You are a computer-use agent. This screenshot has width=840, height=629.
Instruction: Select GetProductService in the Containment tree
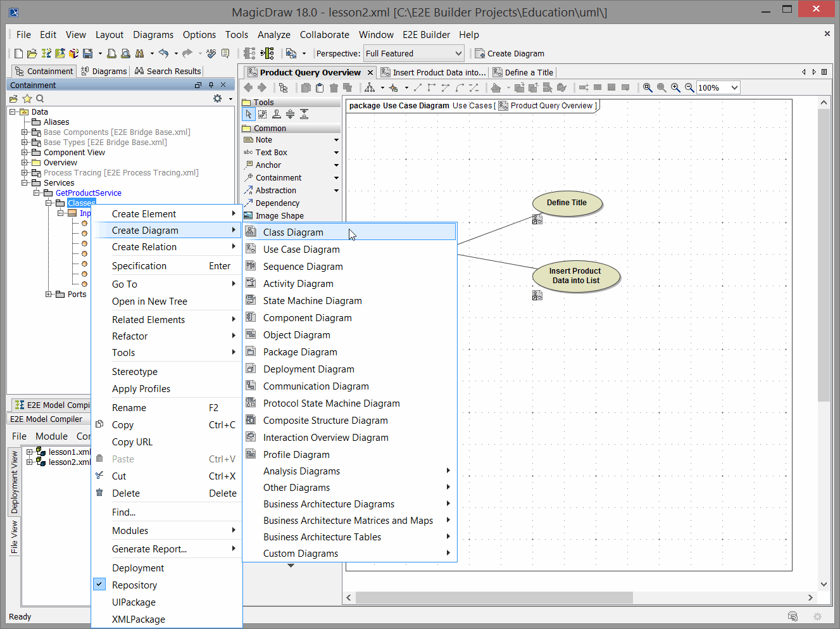[88, 193]
